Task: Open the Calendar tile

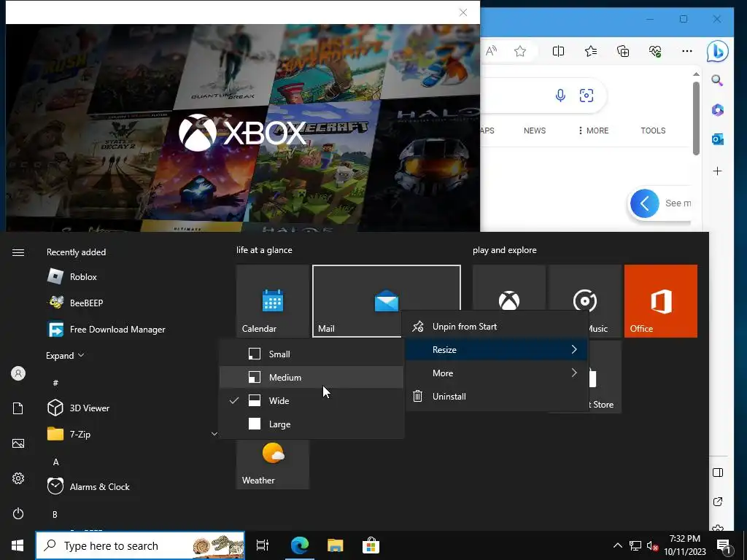Action: [273, 301]
